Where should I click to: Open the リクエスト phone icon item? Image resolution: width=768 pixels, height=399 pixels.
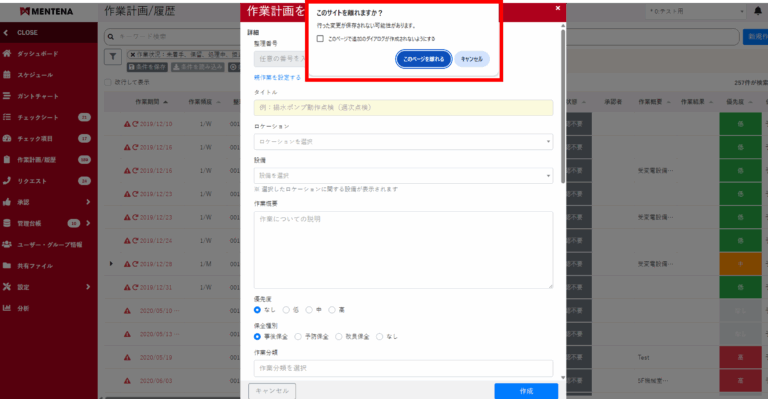7,181
